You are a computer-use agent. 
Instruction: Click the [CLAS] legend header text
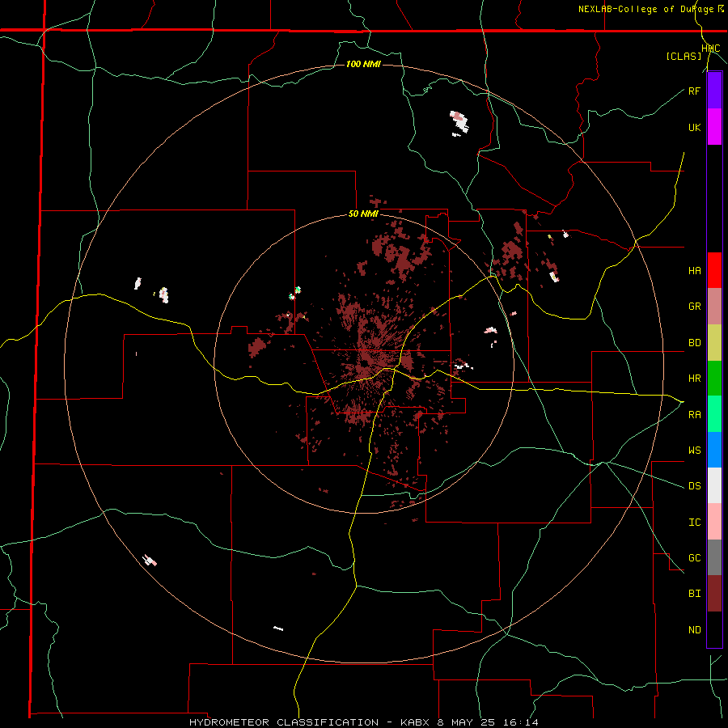(684, 57)
